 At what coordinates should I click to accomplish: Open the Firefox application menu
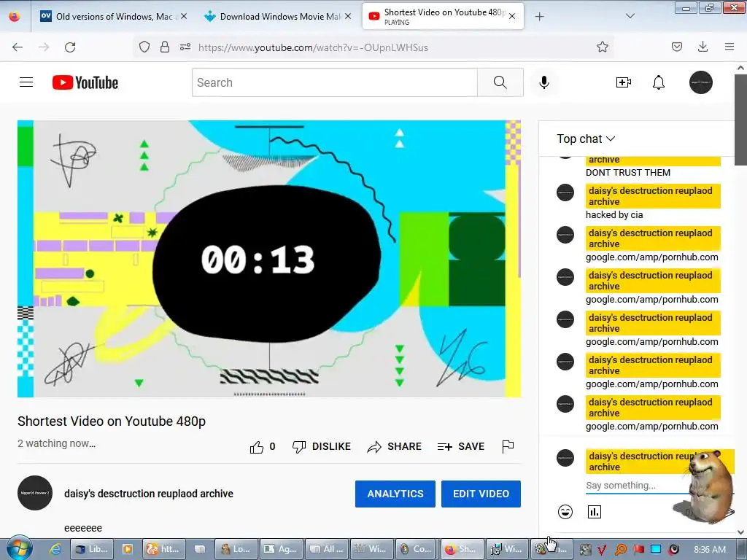pos(729,47)
